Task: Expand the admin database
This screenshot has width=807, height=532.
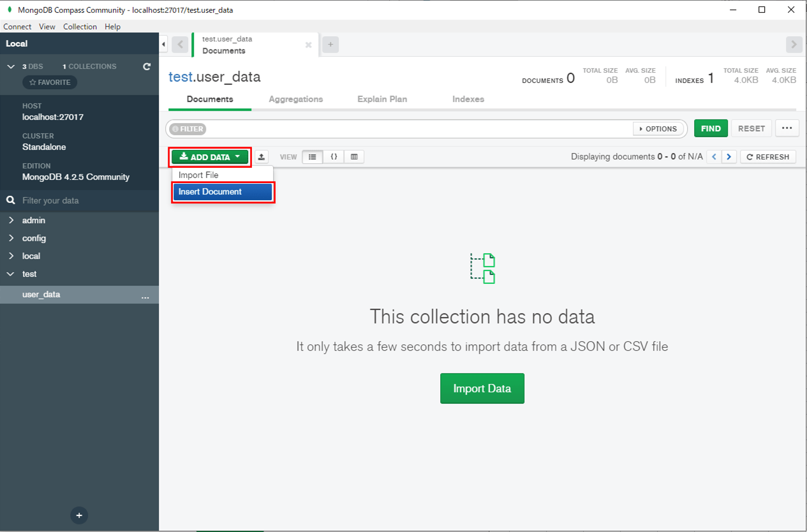Action: tap(10, 220)
